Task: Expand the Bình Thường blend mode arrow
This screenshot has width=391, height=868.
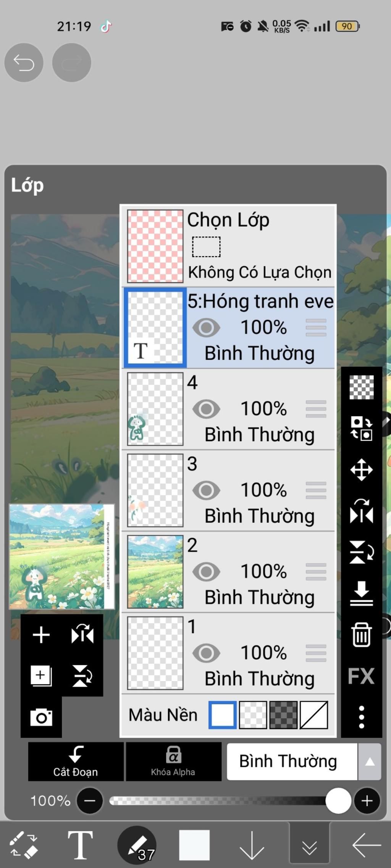Action: pyautogui.click(x=369, y=762)
